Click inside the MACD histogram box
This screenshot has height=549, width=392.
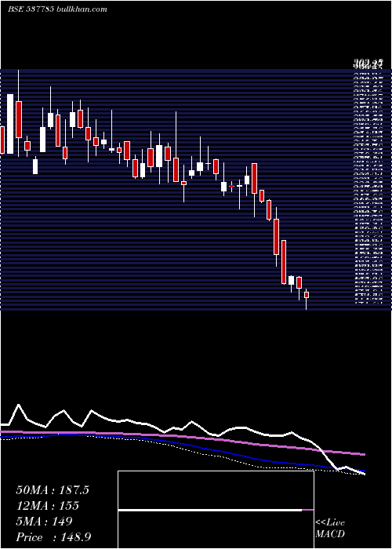click(216, 510)
